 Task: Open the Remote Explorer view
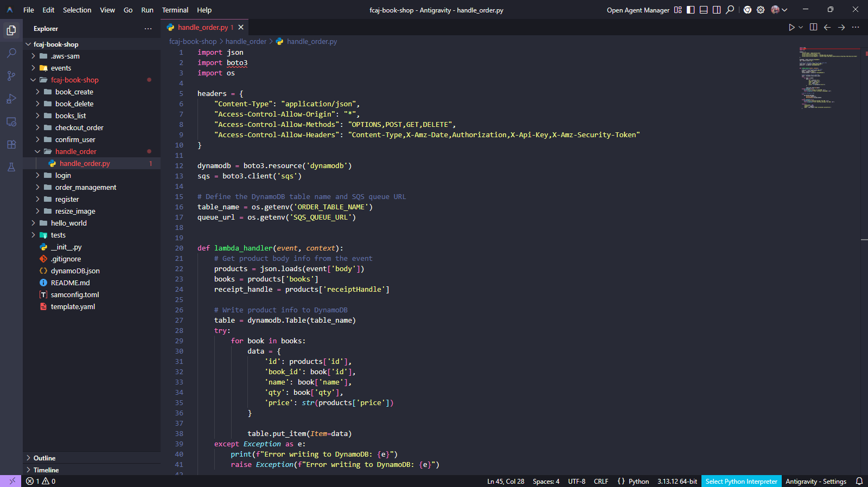[11, 121]
